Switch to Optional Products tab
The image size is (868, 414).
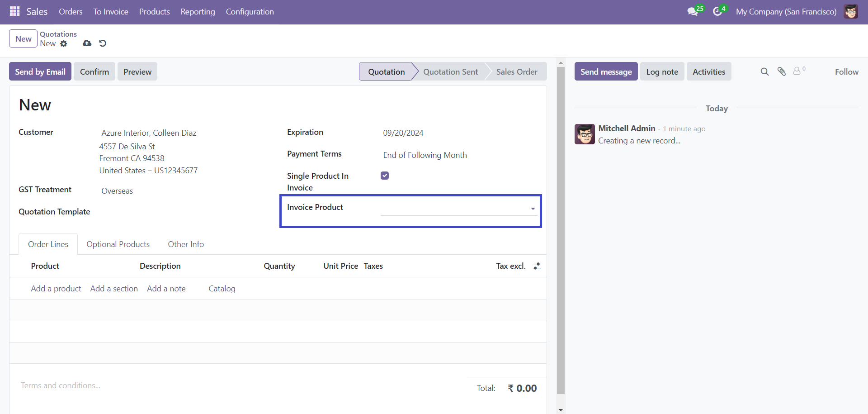(x=118, y=244)
